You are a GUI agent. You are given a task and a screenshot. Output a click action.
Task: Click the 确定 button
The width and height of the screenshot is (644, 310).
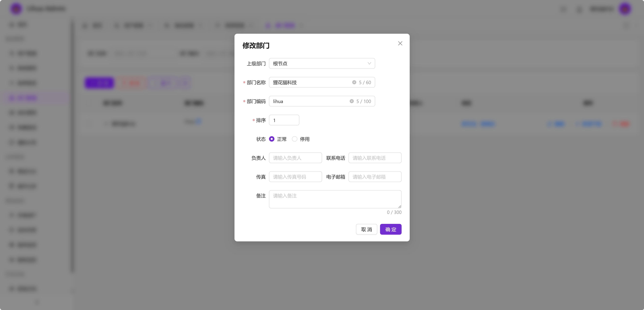[390, 229]
